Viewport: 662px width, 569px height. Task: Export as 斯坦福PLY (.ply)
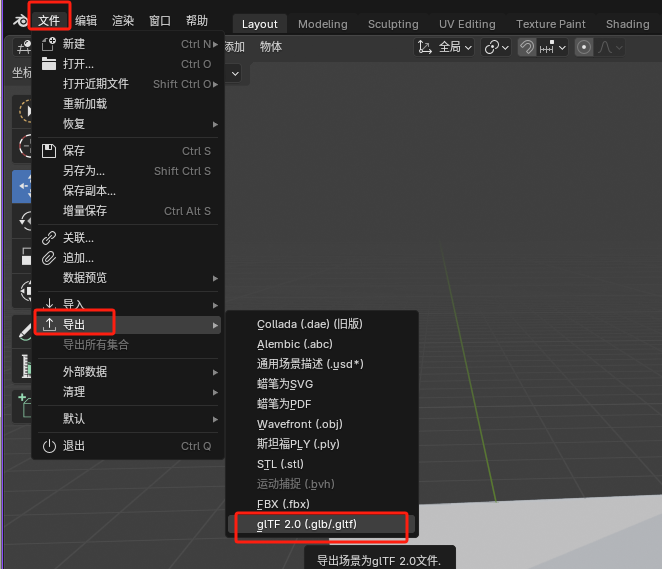(x=322, y=444)
